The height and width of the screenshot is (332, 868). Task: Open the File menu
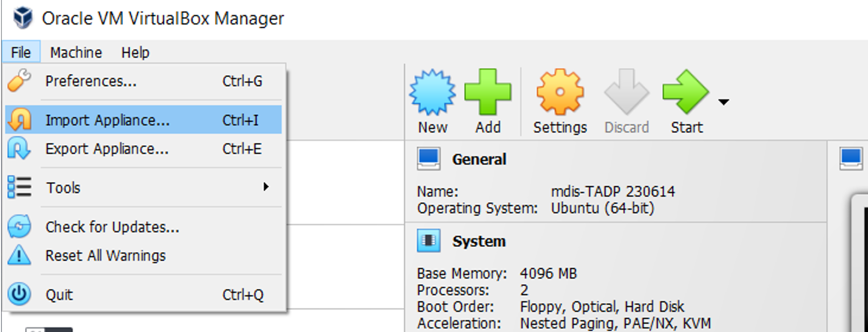coord(21,52)
